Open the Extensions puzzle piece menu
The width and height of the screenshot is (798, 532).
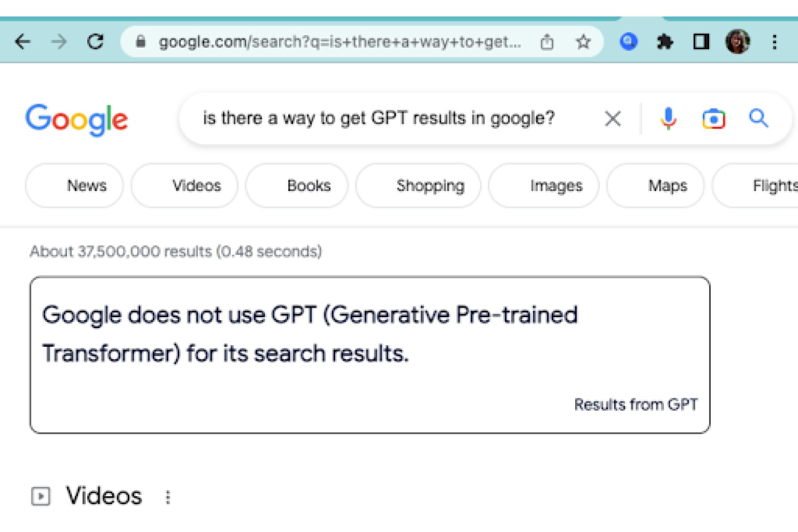(x=665, y=41)
